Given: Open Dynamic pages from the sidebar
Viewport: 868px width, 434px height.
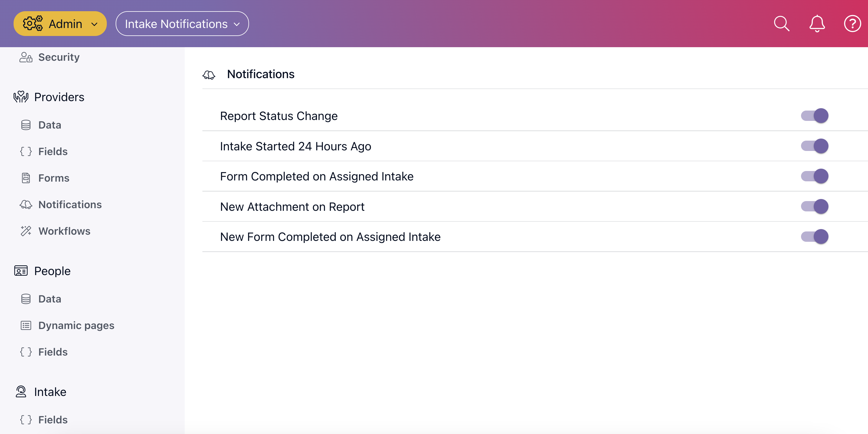Looking at the screenshot, I should tap(76, 325).
